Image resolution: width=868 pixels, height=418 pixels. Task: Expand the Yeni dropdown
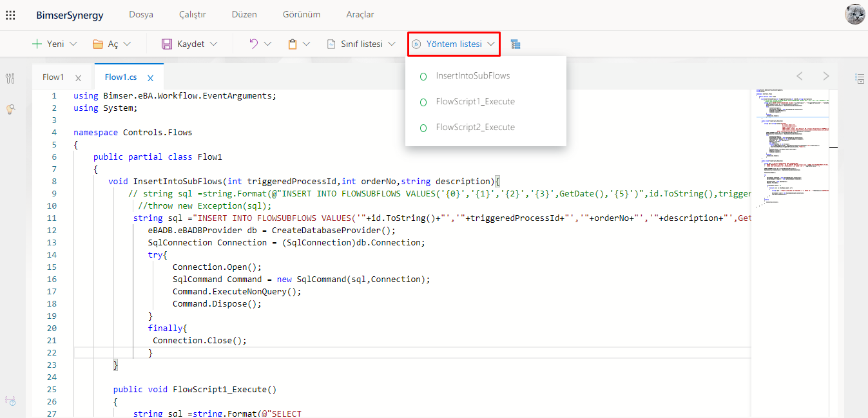pos(73,44)
